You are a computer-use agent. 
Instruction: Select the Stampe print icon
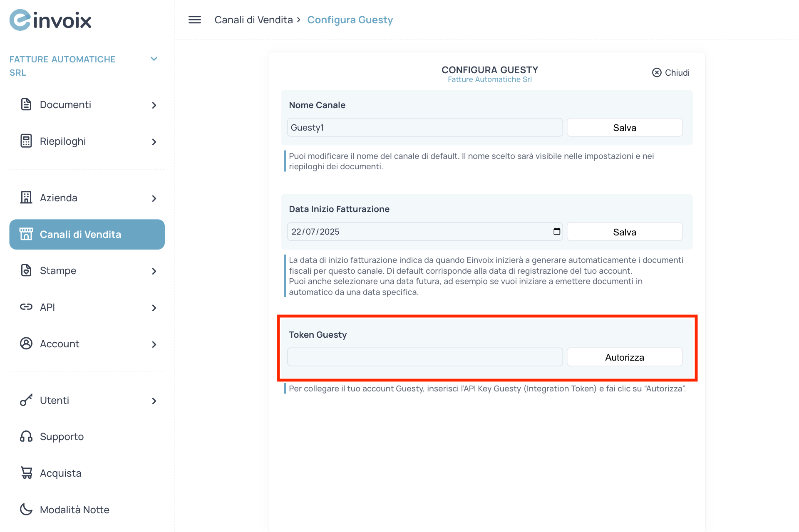26,270
